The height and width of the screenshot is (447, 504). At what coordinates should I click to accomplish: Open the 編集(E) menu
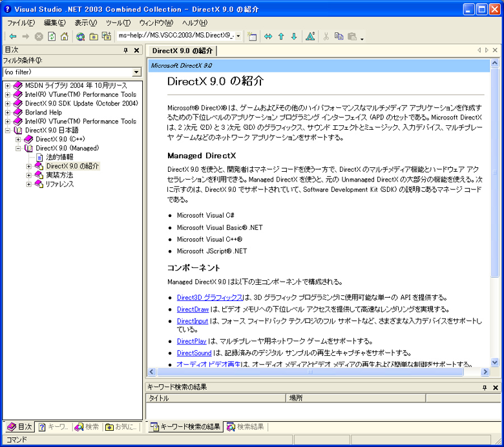55,23
